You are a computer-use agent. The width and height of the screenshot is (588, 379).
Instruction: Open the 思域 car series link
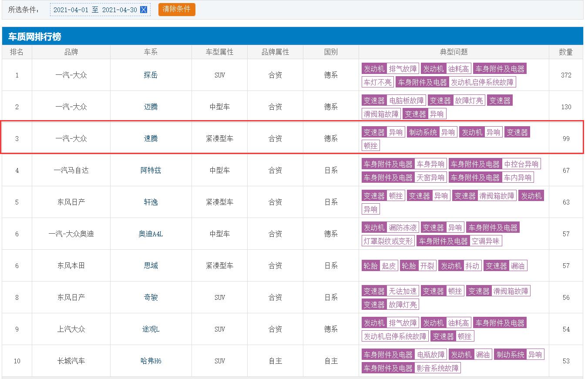click(151, 266)
